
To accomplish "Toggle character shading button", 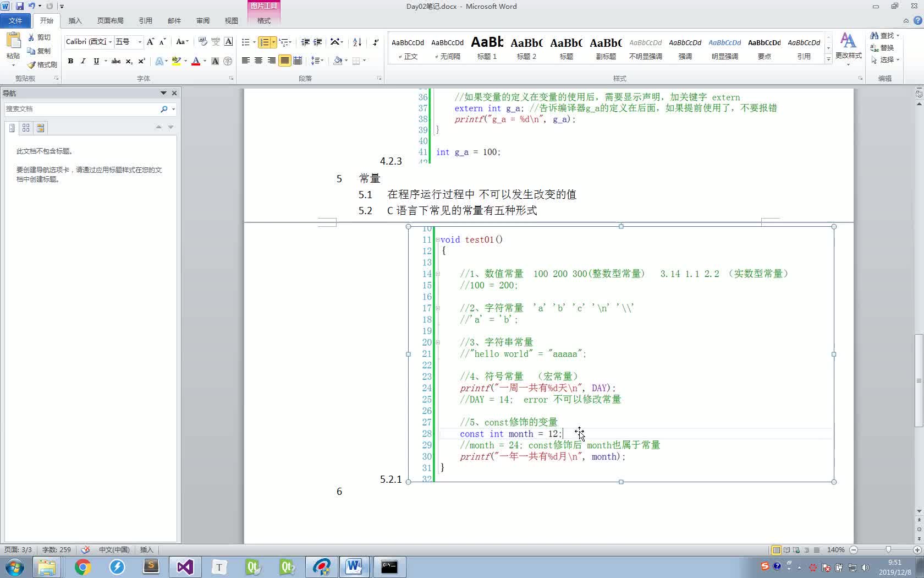I will (x=215, y=61).
